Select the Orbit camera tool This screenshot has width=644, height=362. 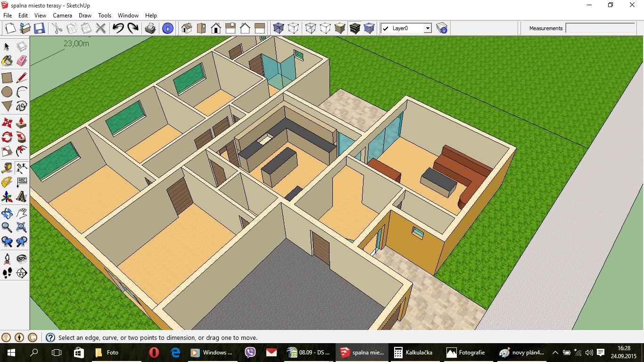coord(7,213)
